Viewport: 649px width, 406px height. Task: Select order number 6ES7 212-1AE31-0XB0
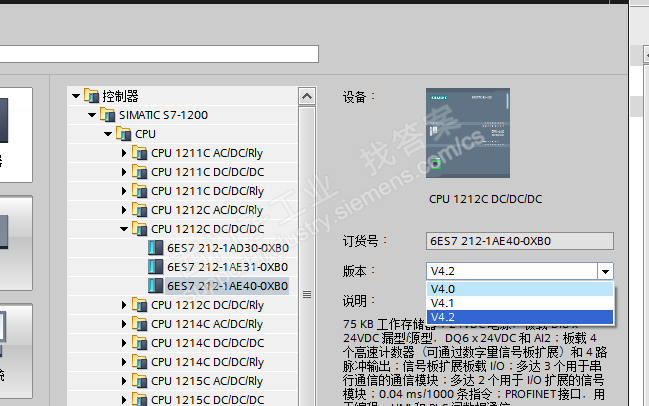coord(228,267)
